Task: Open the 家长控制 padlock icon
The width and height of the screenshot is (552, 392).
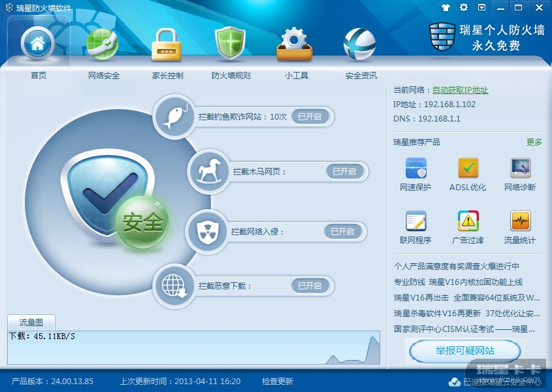Action: (166, 44)
